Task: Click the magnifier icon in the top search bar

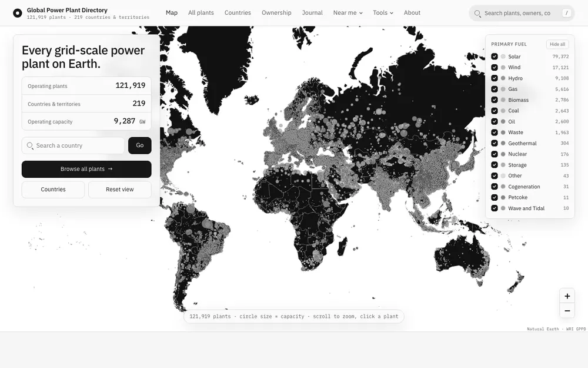Action: 477,14
